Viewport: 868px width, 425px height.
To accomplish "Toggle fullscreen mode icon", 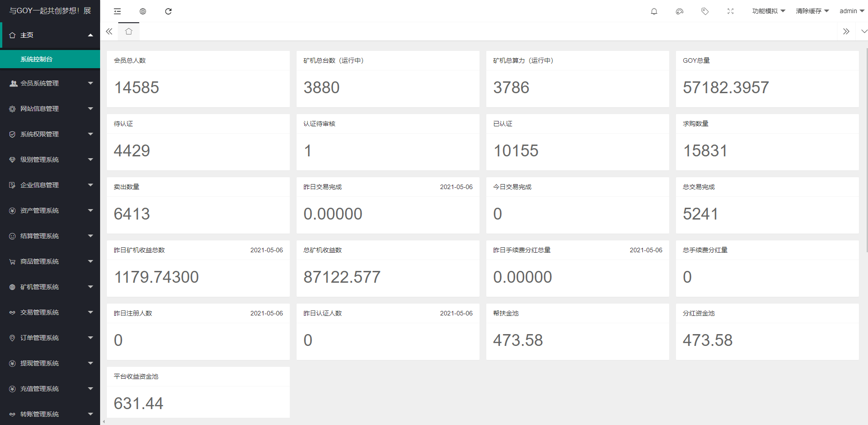I will (x=731, y=11).
